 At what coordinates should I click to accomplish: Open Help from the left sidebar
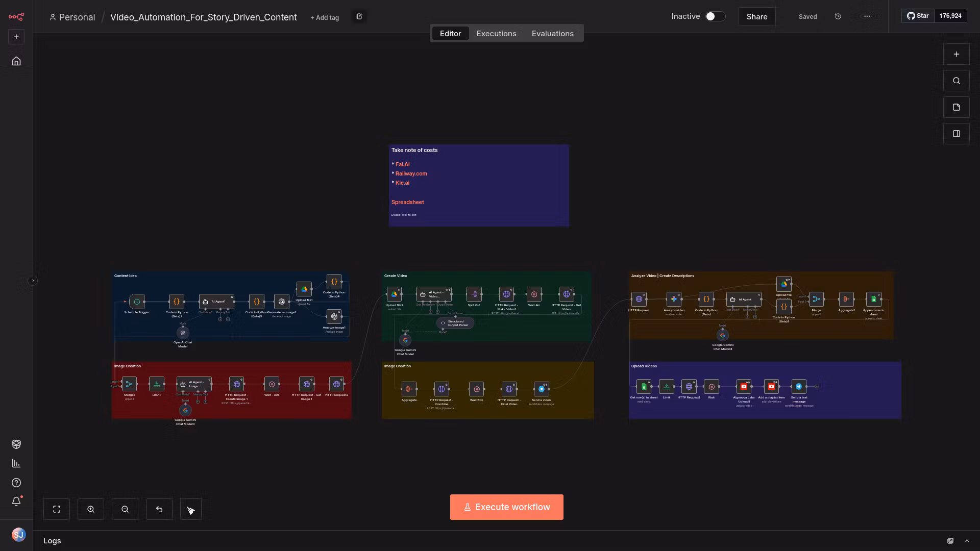click(16, 483)
